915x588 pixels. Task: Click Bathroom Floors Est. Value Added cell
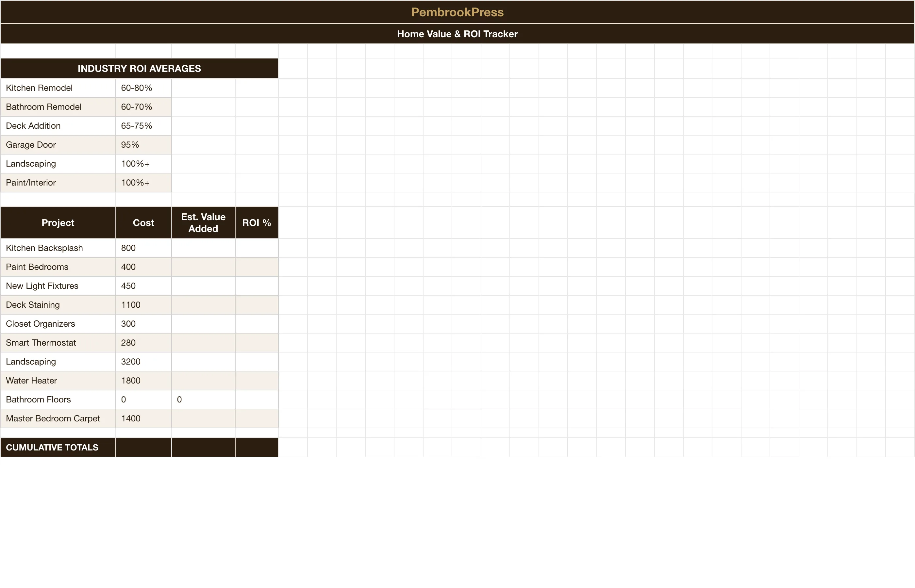203,400
